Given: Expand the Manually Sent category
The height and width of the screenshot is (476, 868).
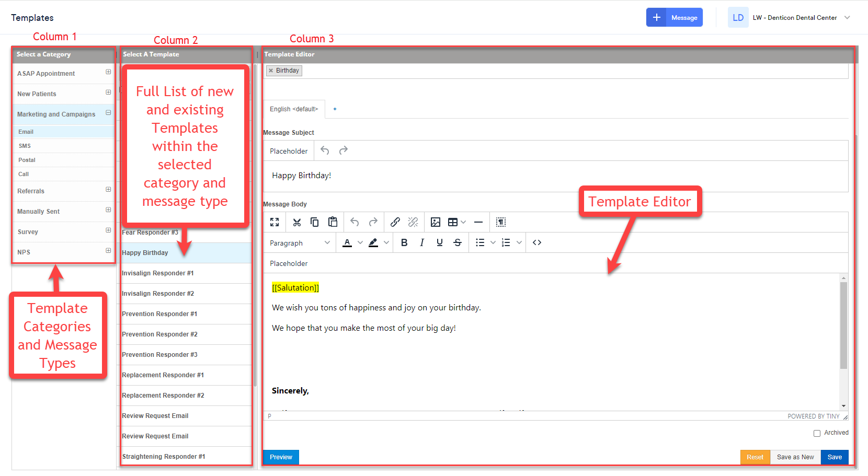Looking at the screenshot, I should tap(108, 210).
